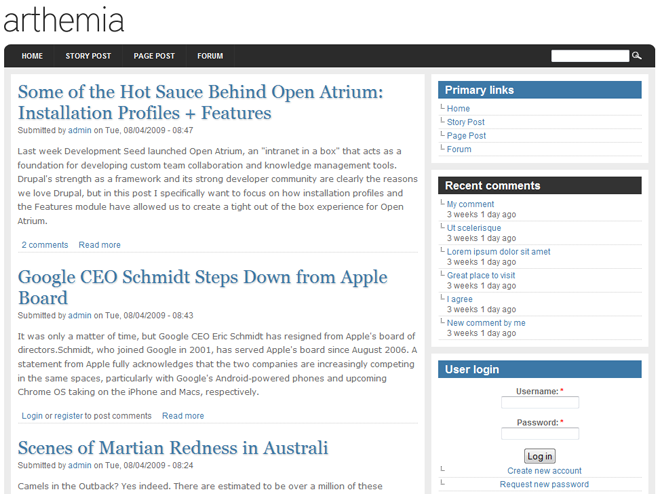The image size is (658, 494).
Task: Click the Recent comments block heading
Action: tap(540, 186)
